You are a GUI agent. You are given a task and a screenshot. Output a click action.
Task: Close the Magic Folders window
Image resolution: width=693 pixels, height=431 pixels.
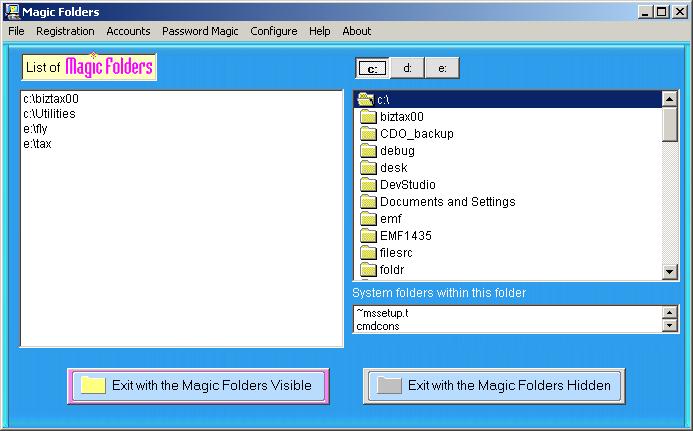[x=679, y=12]
